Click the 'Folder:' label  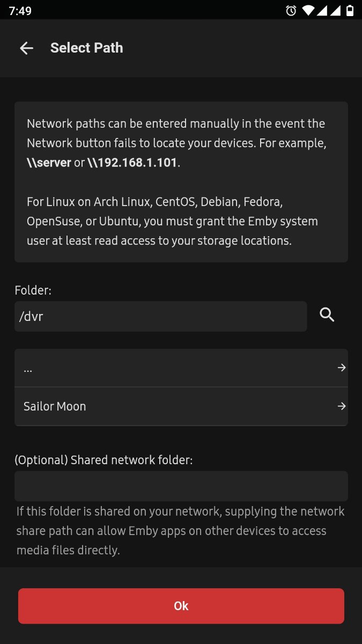33,290
